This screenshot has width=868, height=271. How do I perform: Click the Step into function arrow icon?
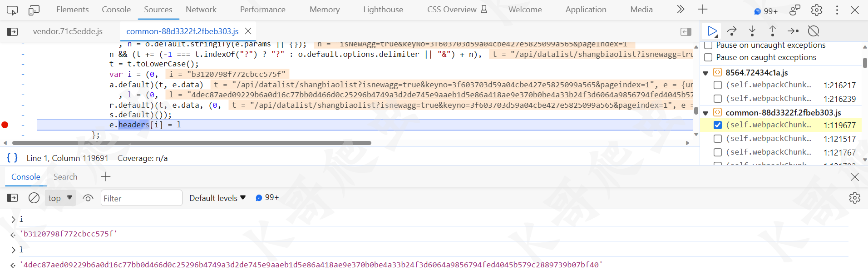click(752, 31)
